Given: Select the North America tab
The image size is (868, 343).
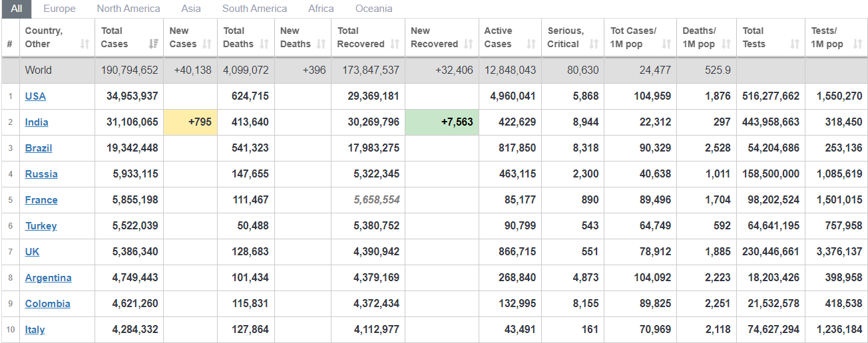Looking at the screenshot, I should coord(128,9).
